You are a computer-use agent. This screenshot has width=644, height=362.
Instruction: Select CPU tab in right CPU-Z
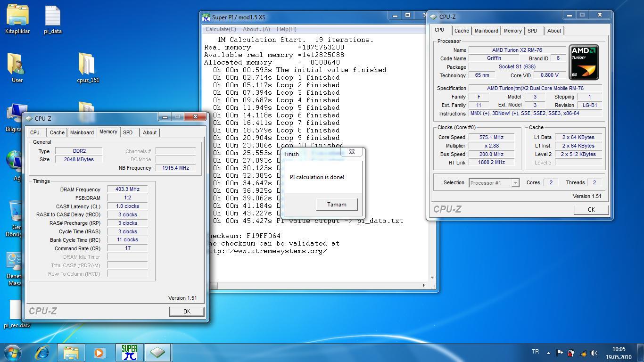tap(439, 30)
